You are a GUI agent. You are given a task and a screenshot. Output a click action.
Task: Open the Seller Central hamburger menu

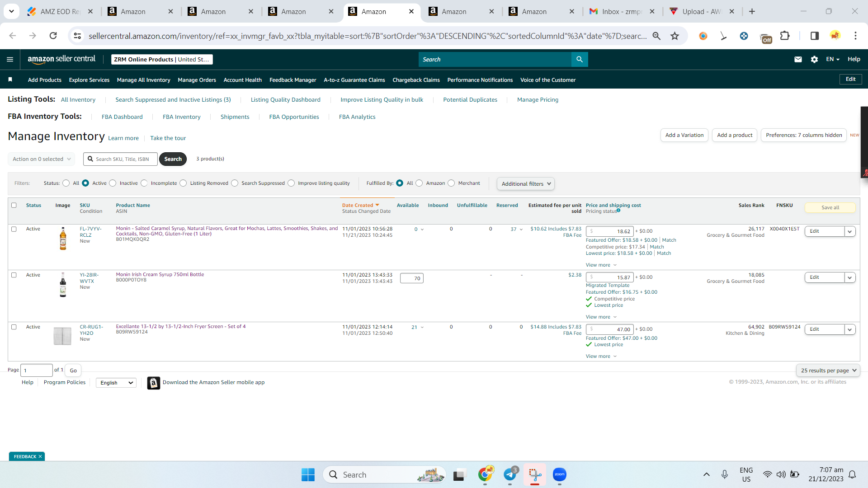pos(10,59)
